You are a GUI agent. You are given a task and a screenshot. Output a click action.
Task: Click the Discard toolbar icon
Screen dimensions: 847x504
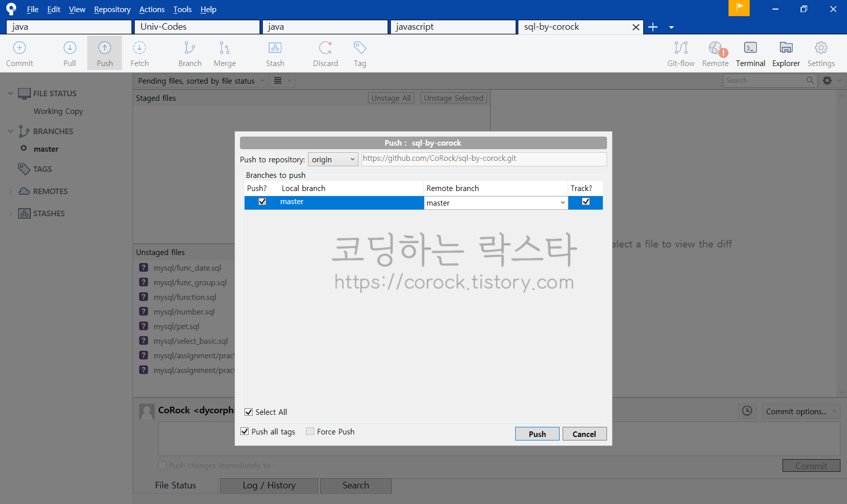point(325,53)
